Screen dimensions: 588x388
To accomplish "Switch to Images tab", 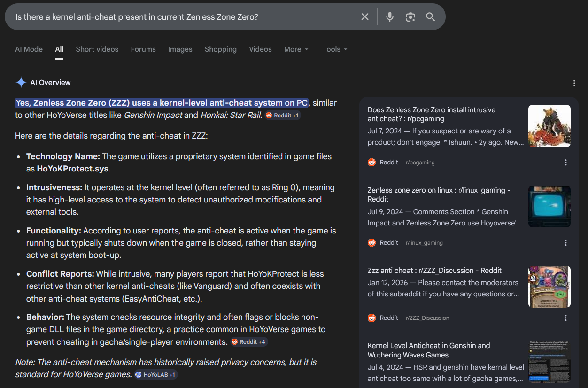I will [180, 49].
